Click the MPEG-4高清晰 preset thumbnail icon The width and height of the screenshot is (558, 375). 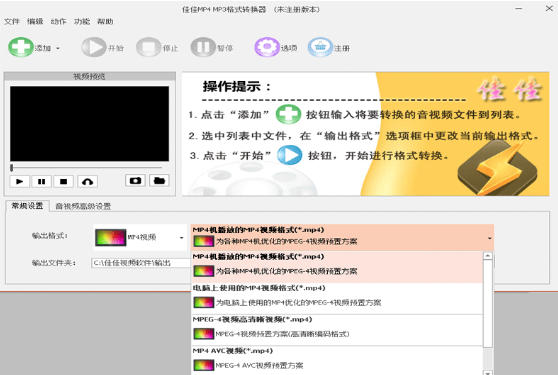pos(204,334)
